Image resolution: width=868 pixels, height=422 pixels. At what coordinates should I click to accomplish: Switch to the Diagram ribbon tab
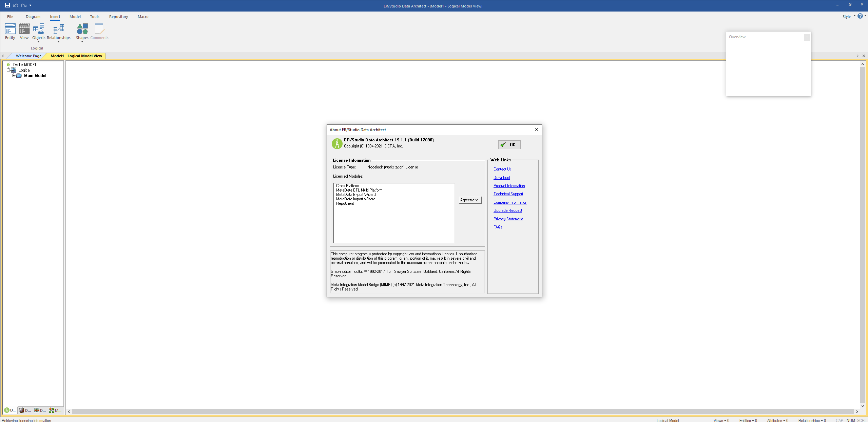point(33,17)
